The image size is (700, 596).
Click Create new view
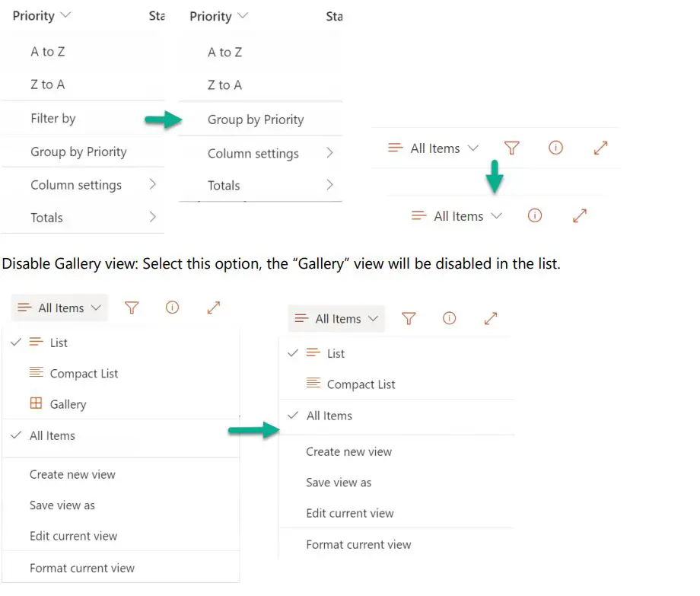pyautogui.click(x=72, y=474)
